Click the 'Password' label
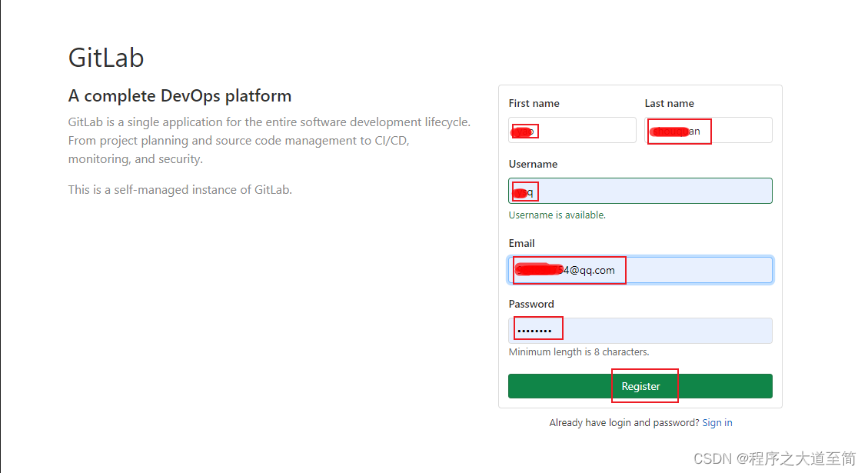868x473 pixels. [531, 304]
